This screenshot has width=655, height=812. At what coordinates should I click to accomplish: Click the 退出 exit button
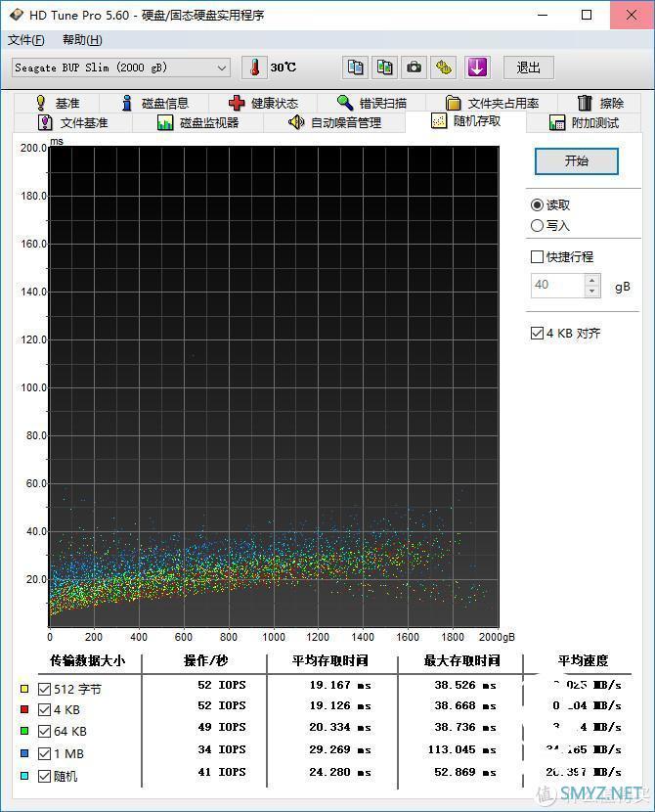coord(528,68)
